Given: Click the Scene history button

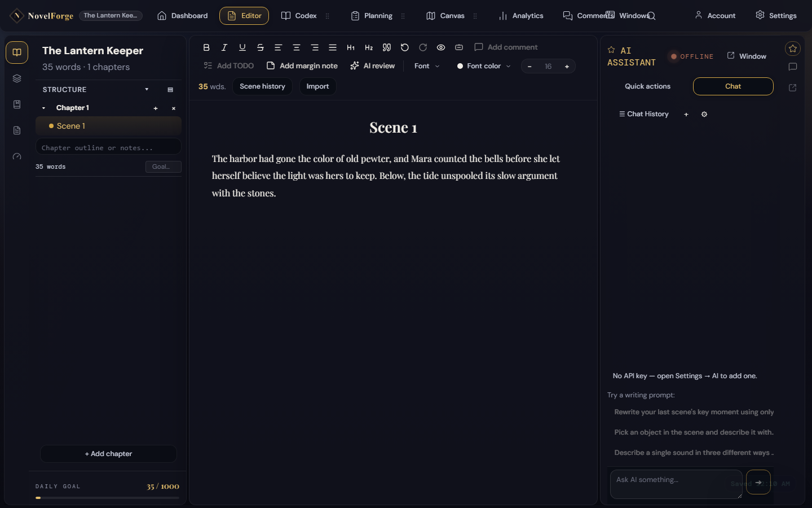Looking at the screenshot, I should [x=262, y=86].
